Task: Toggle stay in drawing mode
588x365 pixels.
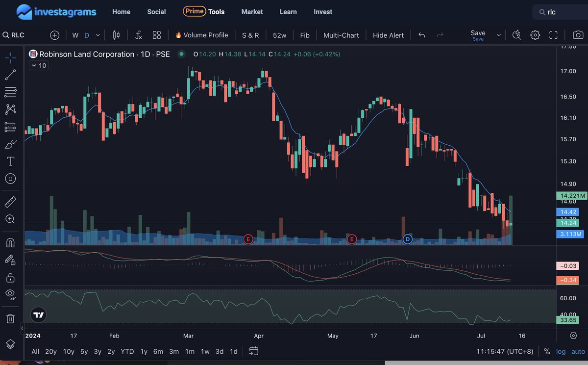Action: tap(10, 260)
